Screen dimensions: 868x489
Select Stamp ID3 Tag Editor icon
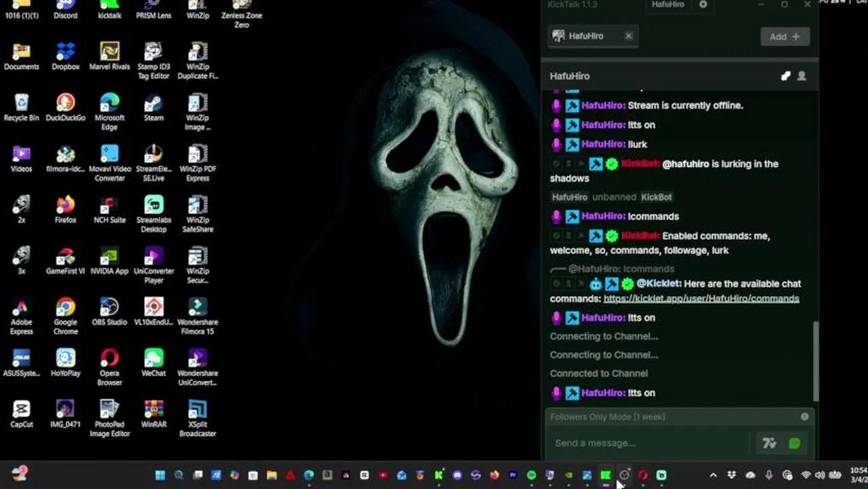pyautogui.click(x=153, y=60)
